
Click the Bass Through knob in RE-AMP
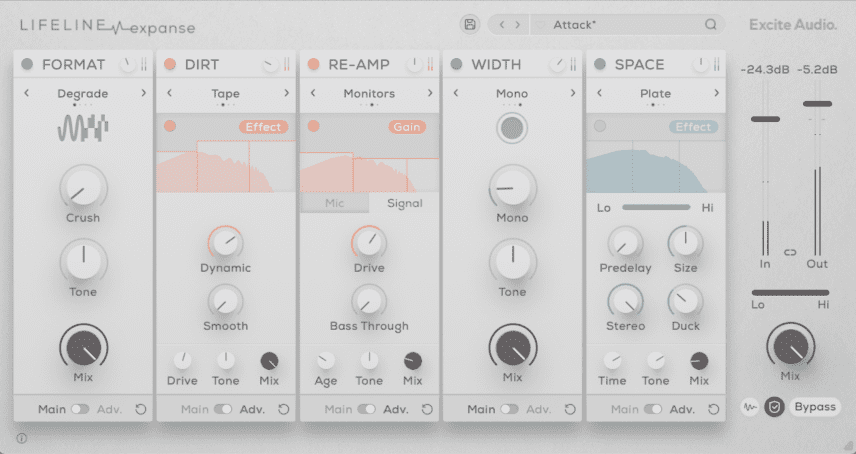(369, 302)
